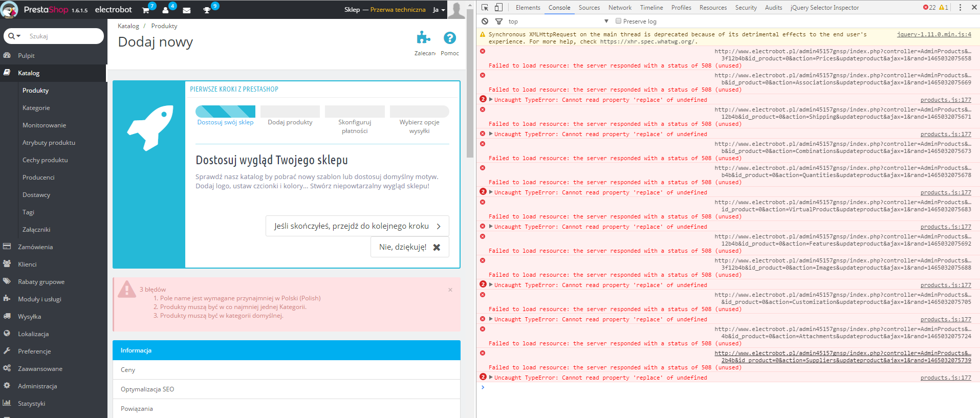Click the Dostosuj swój sklep progress bar

(225, 112)
